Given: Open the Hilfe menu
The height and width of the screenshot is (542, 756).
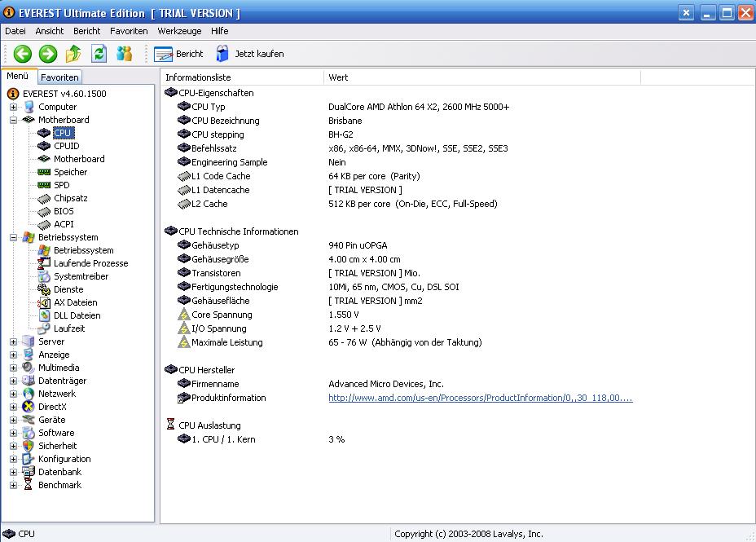Looking at the screenshot, I should coord(219,31).
